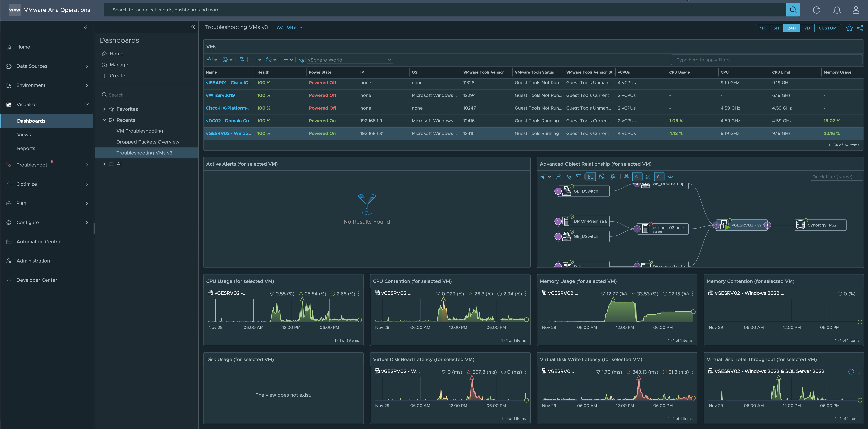Click the stacked cubes grouping icon
868x429 pixels.
pyautogui.click(x=613, y=176)
